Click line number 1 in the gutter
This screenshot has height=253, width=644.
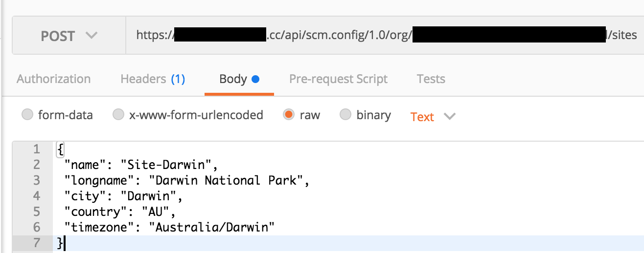coord(37,149)
